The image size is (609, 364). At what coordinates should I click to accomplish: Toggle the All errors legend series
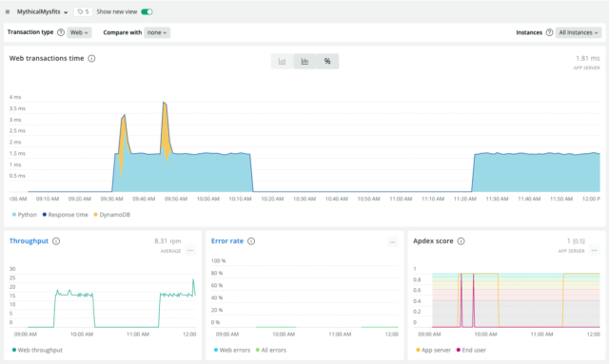tap(270, 350)
